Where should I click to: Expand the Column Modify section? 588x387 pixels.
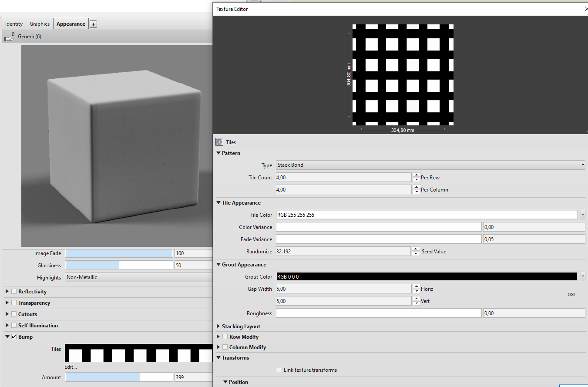(218, 347)
